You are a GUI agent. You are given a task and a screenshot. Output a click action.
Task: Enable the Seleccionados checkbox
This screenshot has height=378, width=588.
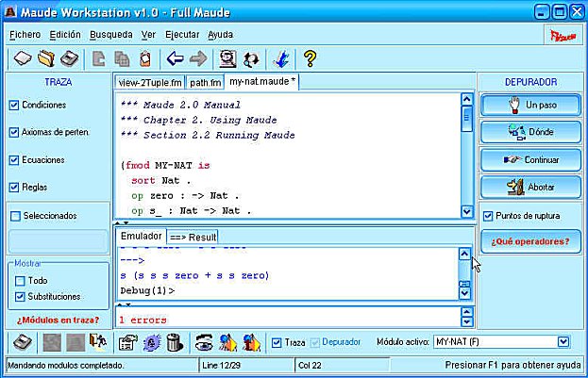(x=14, y=216)
